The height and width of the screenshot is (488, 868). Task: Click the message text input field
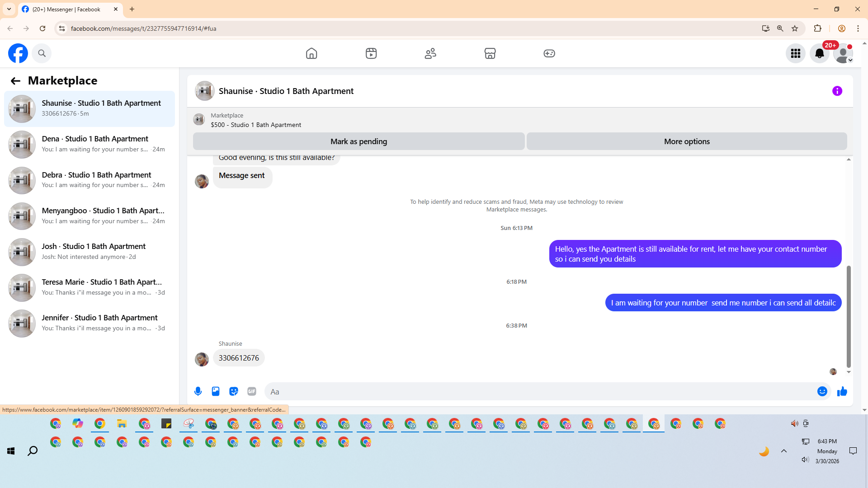[x=540, y=392]
